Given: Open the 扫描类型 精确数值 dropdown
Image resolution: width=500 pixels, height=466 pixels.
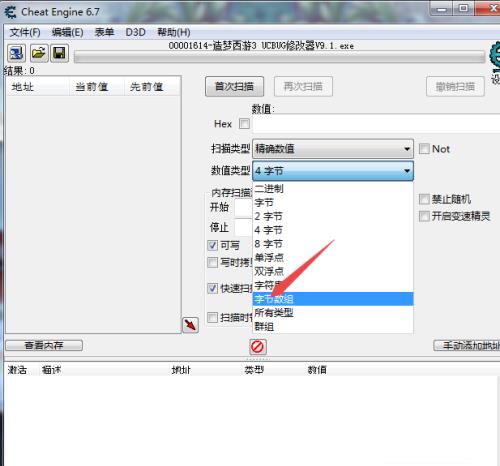Looking at the screenshot, I should coord(333,149).
